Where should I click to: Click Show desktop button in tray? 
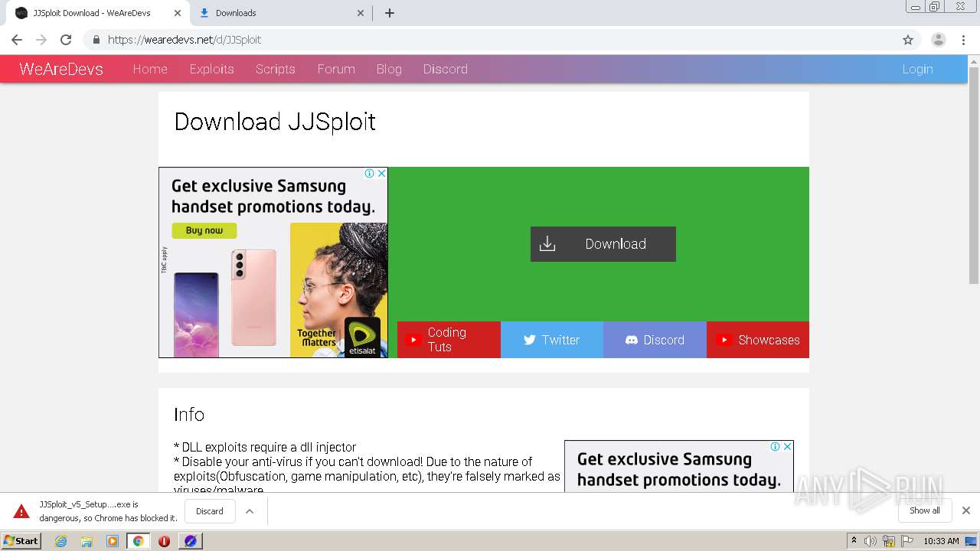[x=971, y=541]
